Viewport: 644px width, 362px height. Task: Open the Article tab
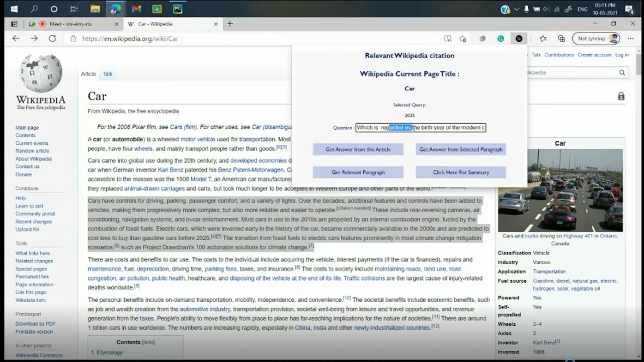point(89,74)
